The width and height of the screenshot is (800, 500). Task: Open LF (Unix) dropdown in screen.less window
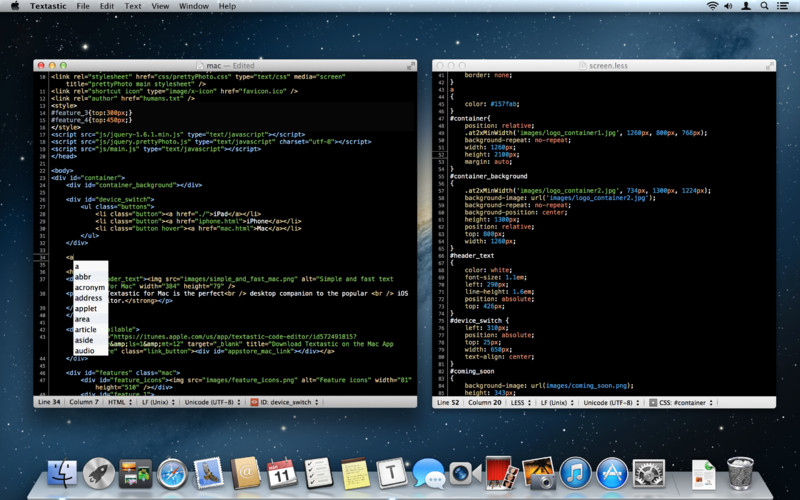557,403
